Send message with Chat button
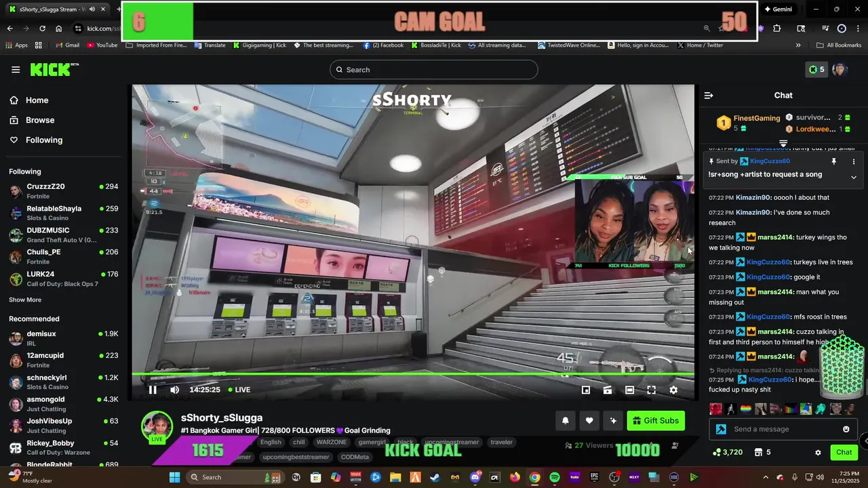This screenshot has width=868, height=488. (844, 452)
